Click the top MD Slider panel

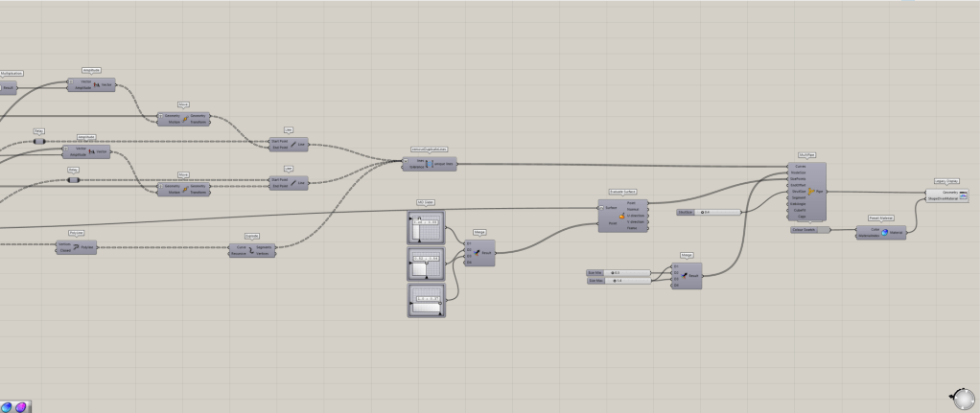425,227
